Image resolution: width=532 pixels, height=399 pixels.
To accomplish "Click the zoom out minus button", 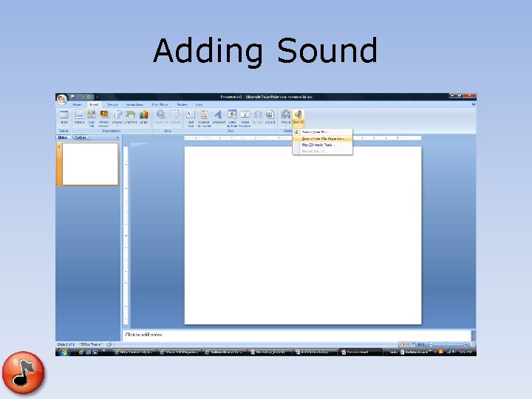I will pyautogui.click(x=431, y=344).
